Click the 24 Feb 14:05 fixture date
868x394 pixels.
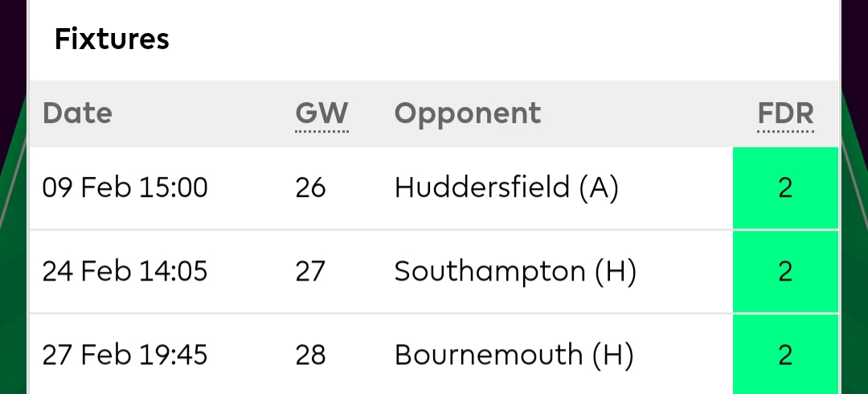click(125, 272)
